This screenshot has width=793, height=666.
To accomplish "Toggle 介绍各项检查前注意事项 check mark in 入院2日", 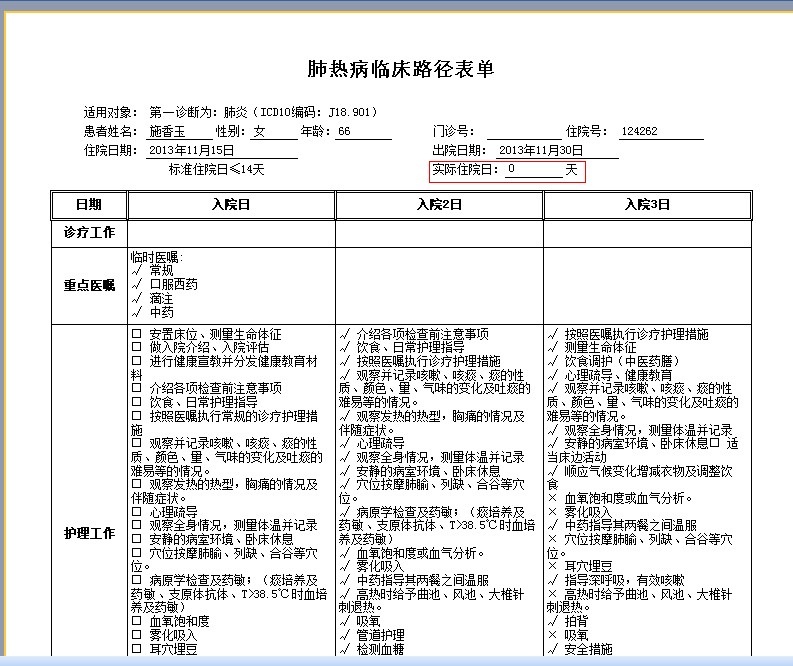I will point(345,334).
